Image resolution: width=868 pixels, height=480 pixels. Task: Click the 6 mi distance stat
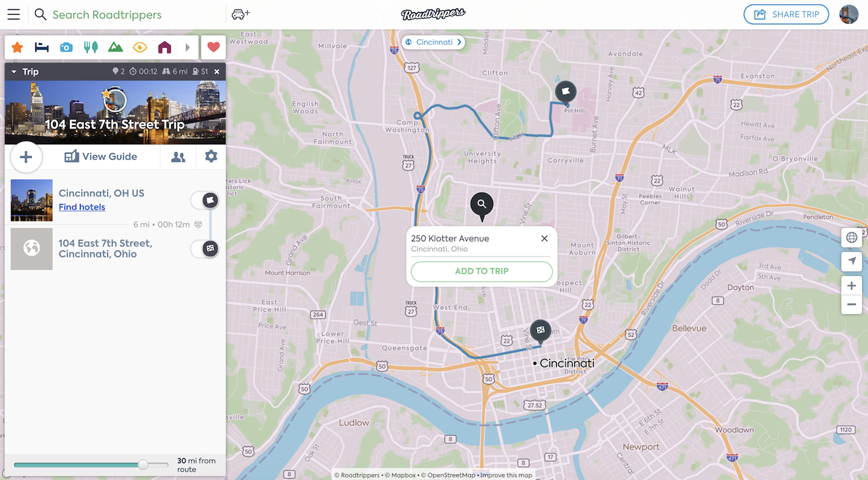[x=175, y=71]
